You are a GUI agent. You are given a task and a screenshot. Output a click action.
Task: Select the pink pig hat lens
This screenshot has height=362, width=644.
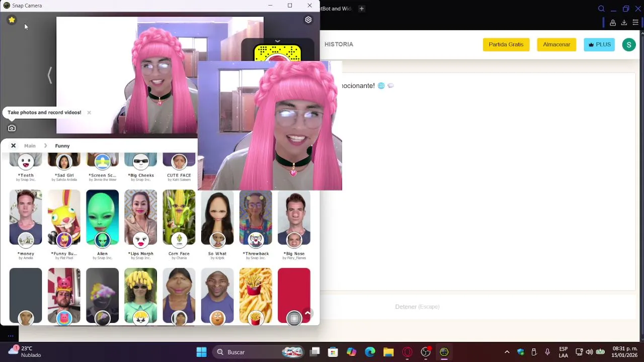(64, 296)
